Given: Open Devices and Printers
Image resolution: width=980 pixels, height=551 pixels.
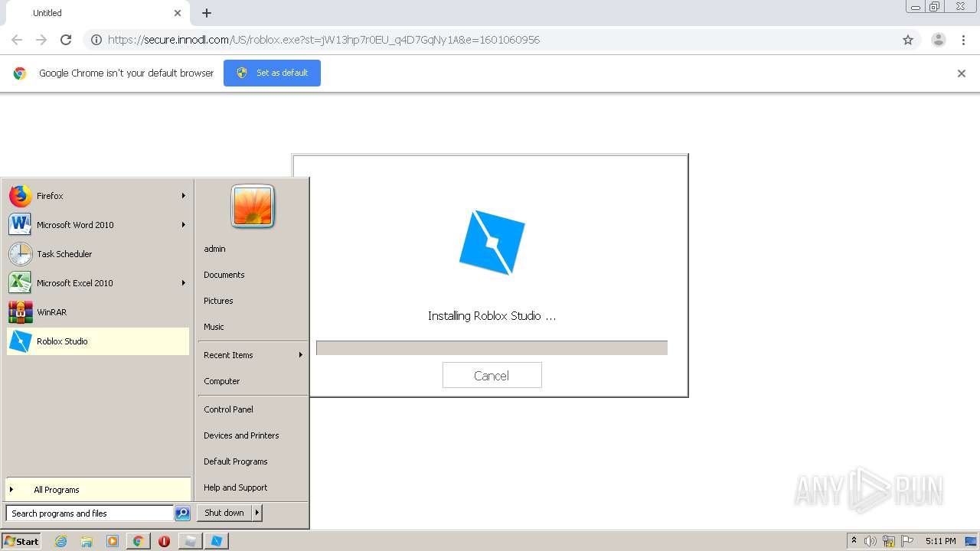Looking at the screenshot, I should [253, 435].
